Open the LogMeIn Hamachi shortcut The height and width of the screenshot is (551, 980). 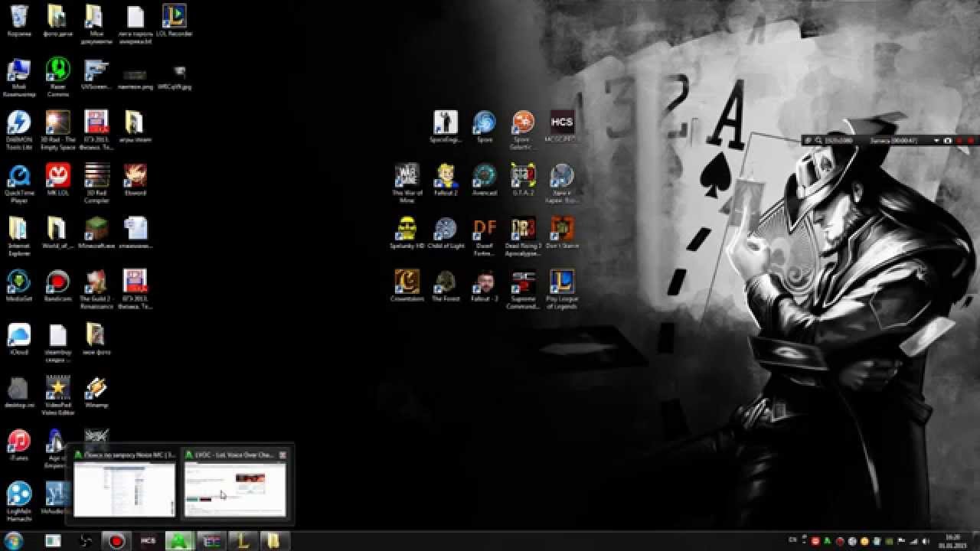tap(19, 500)
